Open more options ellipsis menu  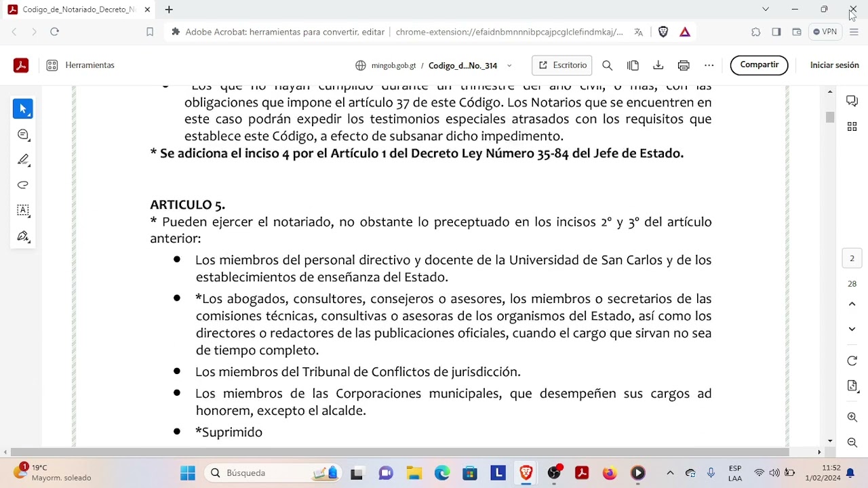[709, 66]
